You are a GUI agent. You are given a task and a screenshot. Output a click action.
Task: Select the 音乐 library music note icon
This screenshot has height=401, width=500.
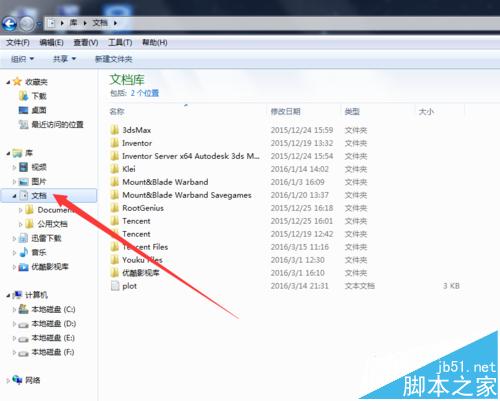click(23, 252)
